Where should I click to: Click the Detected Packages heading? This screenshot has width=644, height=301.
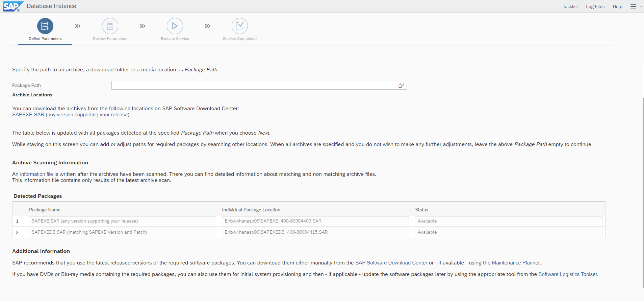(x=37, y=196)
